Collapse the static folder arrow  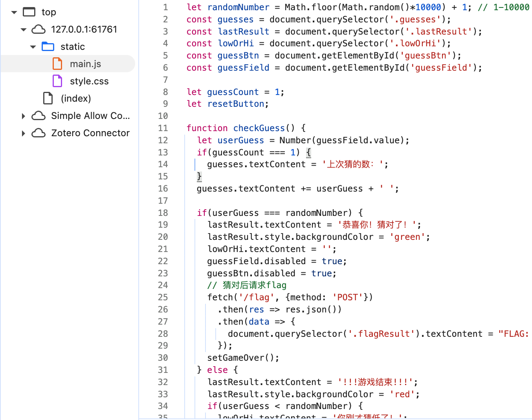click(33, 47)
